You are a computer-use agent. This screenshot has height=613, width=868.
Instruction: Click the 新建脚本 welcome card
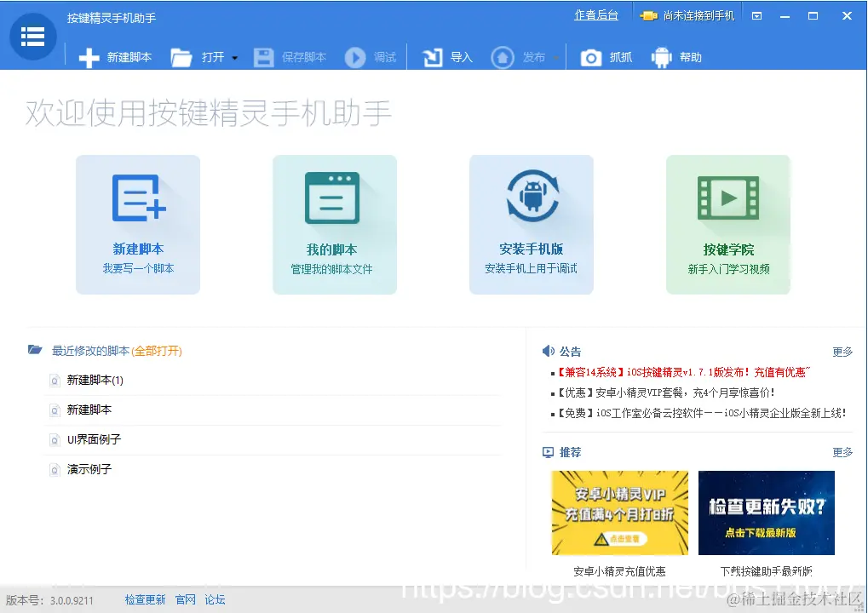[x=138, y=224]
